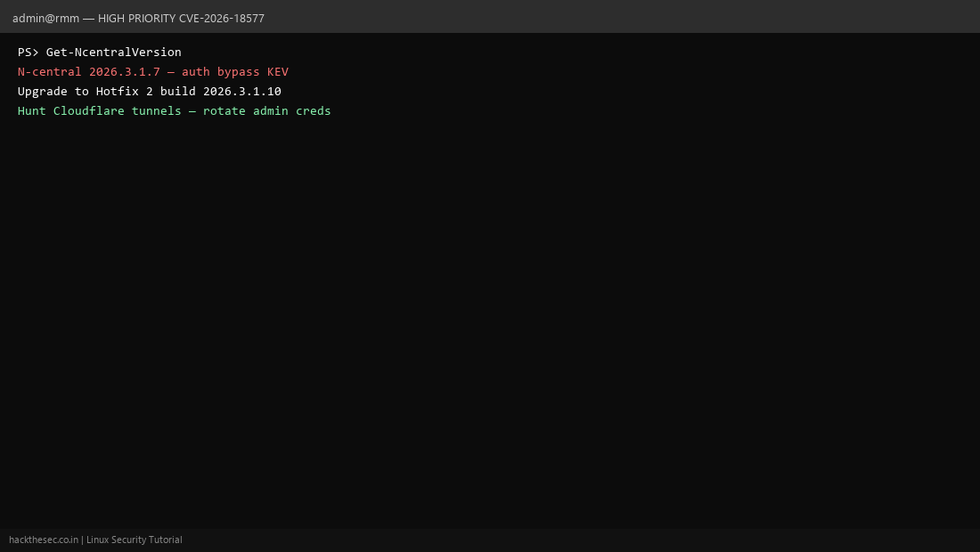Click the footer text 'hackthesec.co.in | Linux Security Tutorial'

[x=95, y=540]
